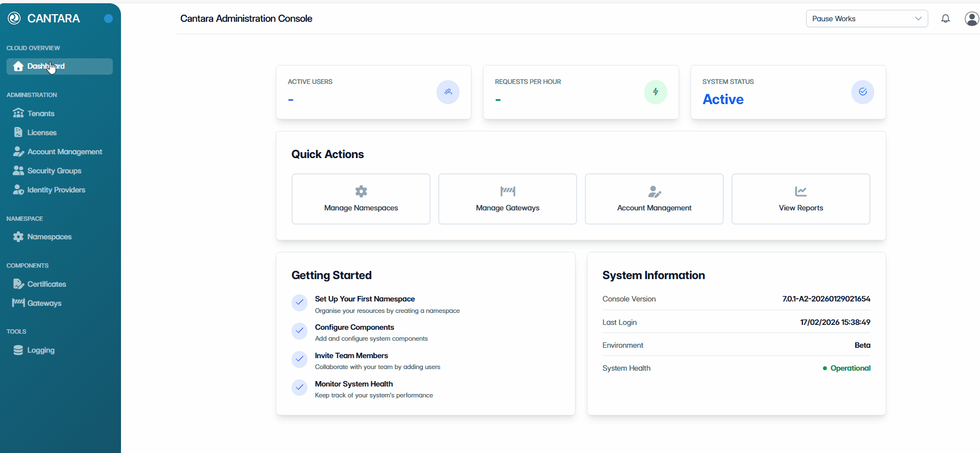Click the Requests Per Hour stat card
This screenshot has width=980, height=453.
tap(581, 92)
